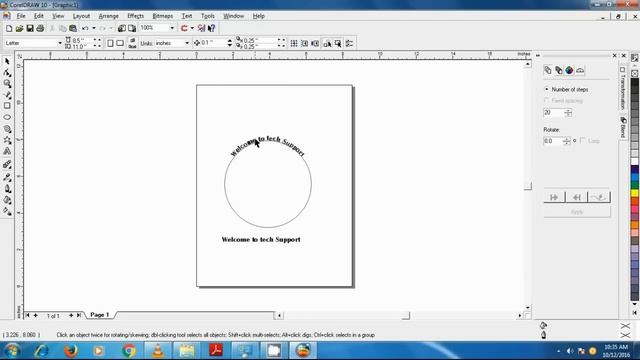Choose the Freehand drawing tool
Image resolution: width=640 pixels, height=360 pixels.
coord(7,95)
